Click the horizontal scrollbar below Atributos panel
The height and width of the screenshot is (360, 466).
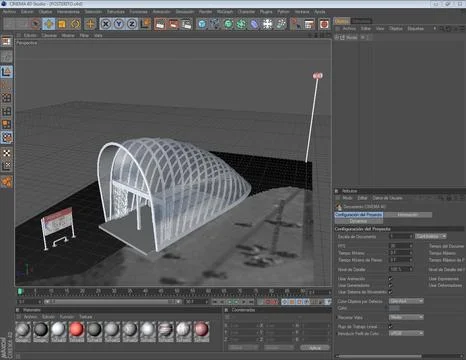pyautogui.click(x=399, y=356)
